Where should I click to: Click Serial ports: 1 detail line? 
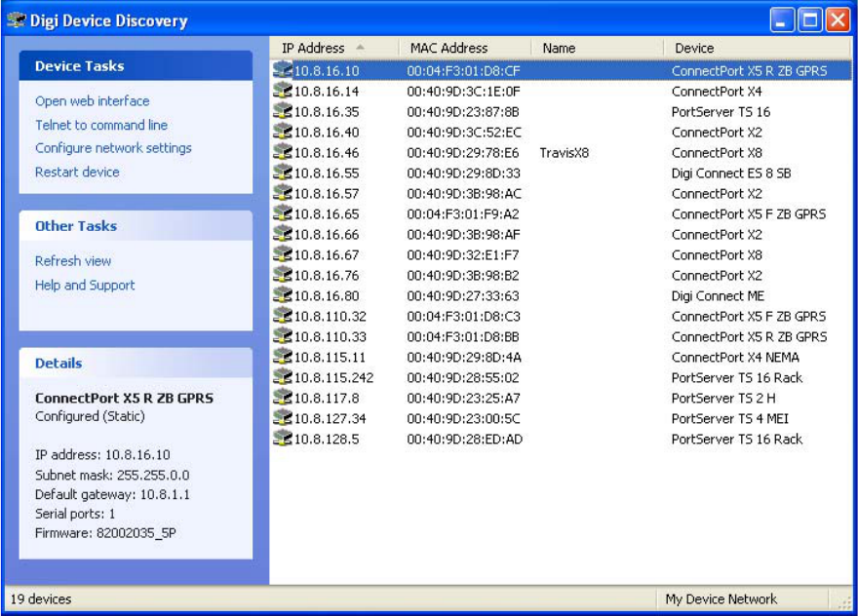tap(75, 514)
